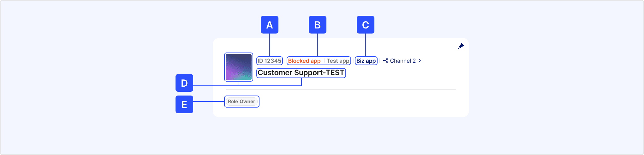The width and height of the screenshot is (644, 155).
Task: Select the orange Blocked app tag
Action: click(304, 61)
